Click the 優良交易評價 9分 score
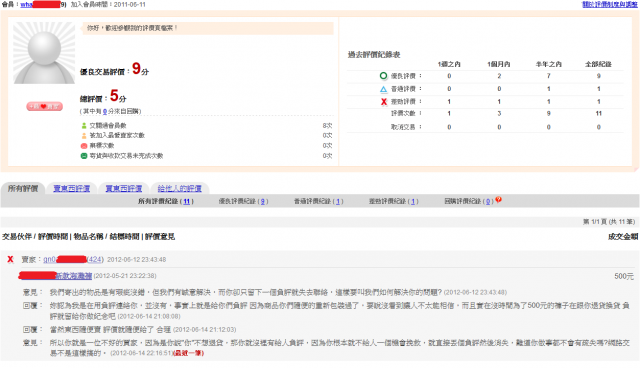The image size is (640, 368). point(114,69)
